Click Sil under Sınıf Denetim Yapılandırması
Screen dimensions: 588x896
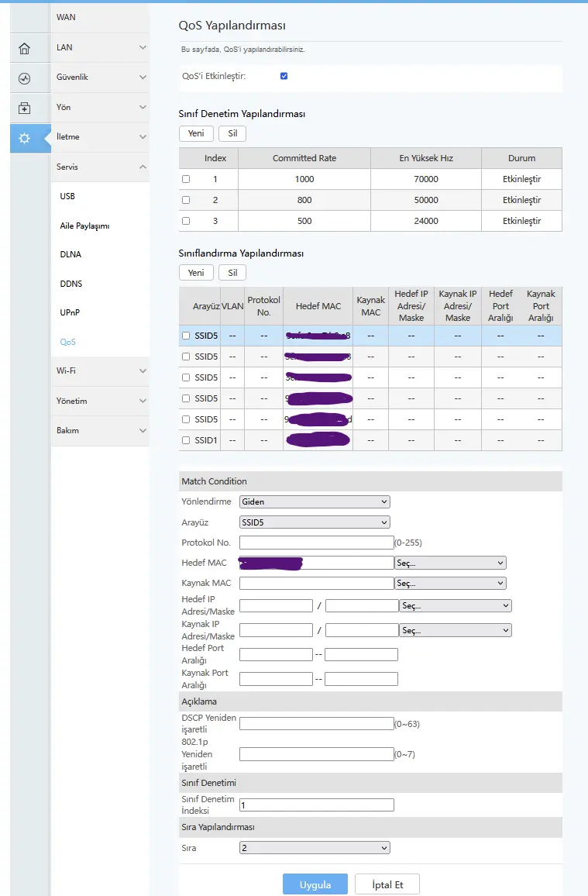point(232,133)
